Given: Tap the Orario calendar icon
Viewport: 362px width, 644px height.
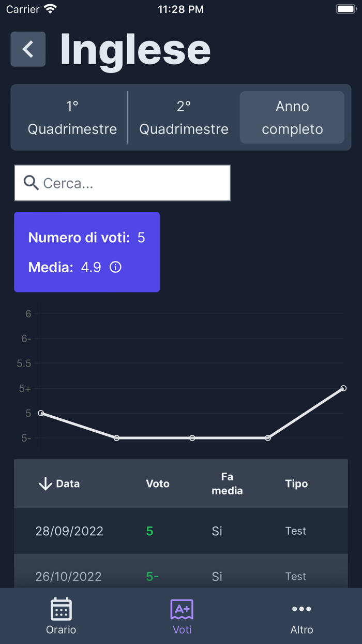Looking at the screenshot, I should 61,609.
